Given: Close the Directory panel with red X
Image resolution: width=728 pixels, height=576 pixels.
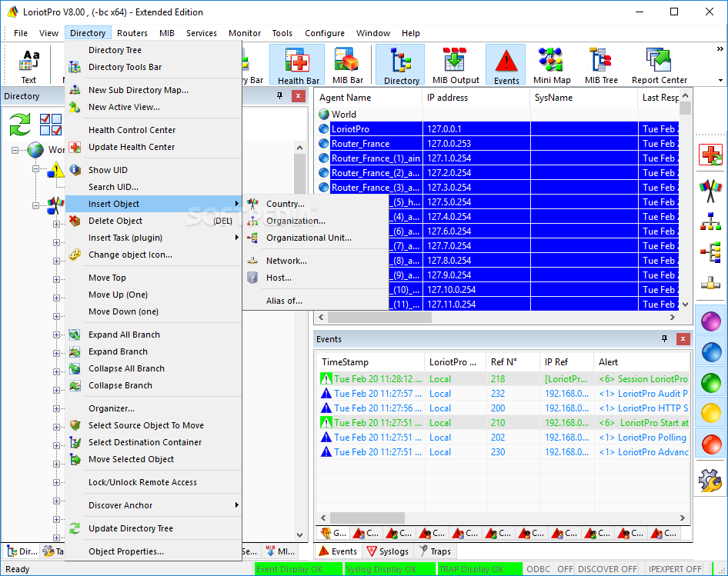Looking at the screenshot, I should (298, 96).
